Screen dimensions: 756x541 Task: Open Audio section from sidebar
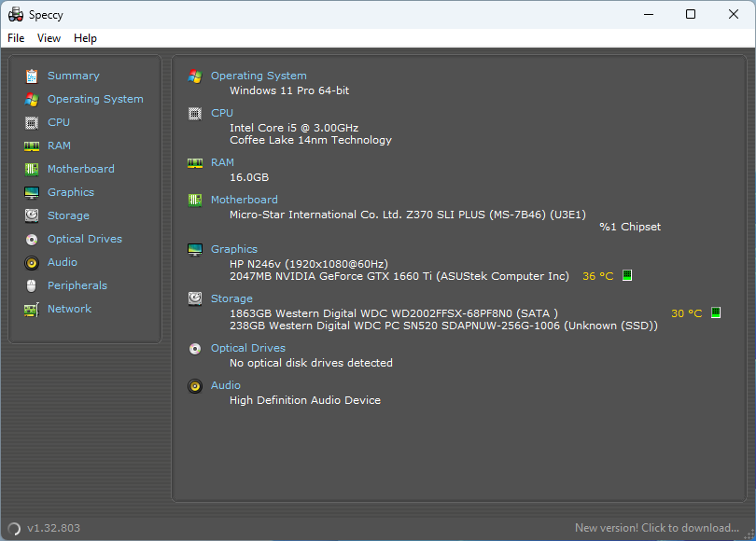point(63,262)
